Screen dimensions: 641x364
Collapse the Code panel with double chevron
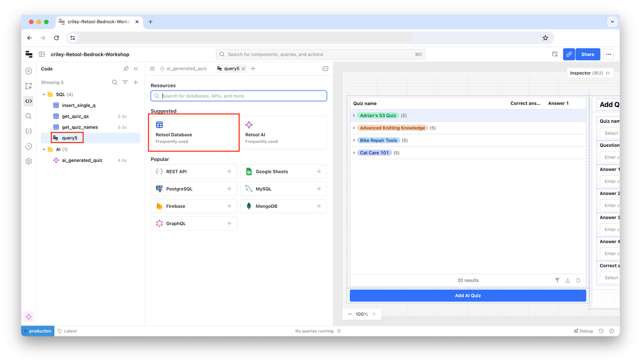point(136,69)
